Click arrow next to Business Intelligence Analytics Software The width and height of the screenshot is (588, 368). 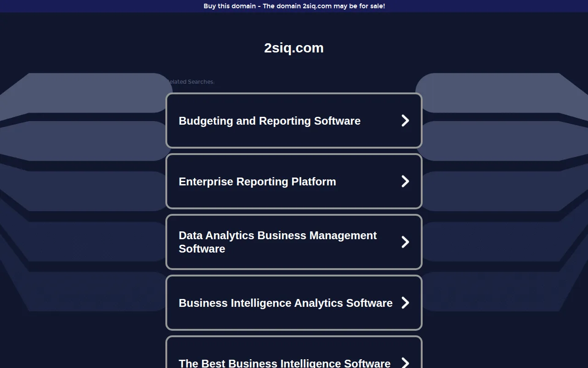(x=405, y=303)
